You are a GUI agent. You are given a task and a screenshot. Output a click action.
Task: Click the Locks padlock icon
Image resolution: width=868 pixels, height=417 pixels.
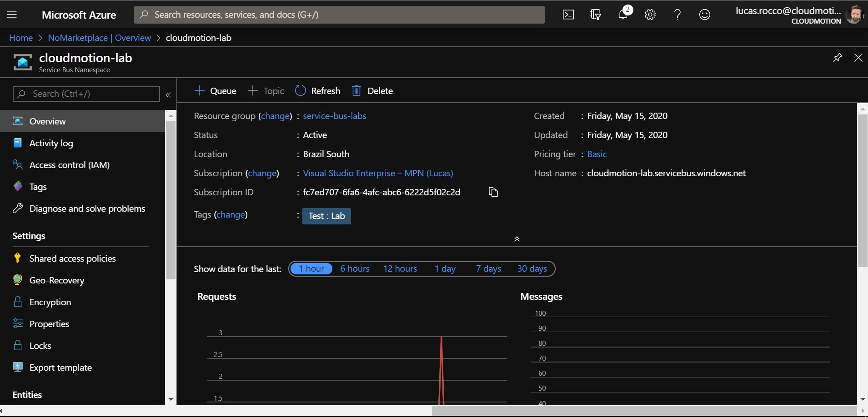pos(18,345)
